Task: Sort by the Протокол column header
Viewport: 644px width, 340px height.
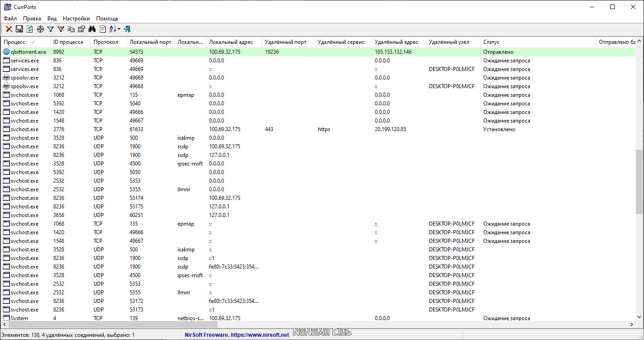Action: 108,42
